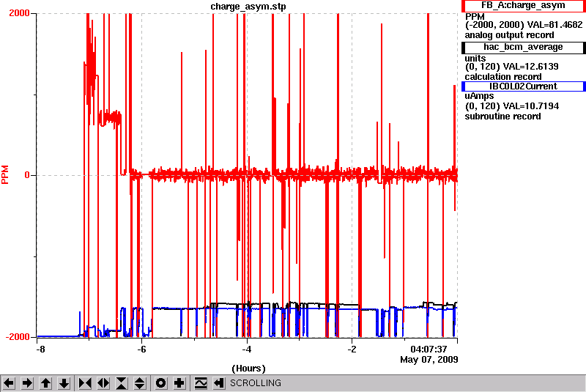Click the (Hours) x-axis label

point(248,369)
